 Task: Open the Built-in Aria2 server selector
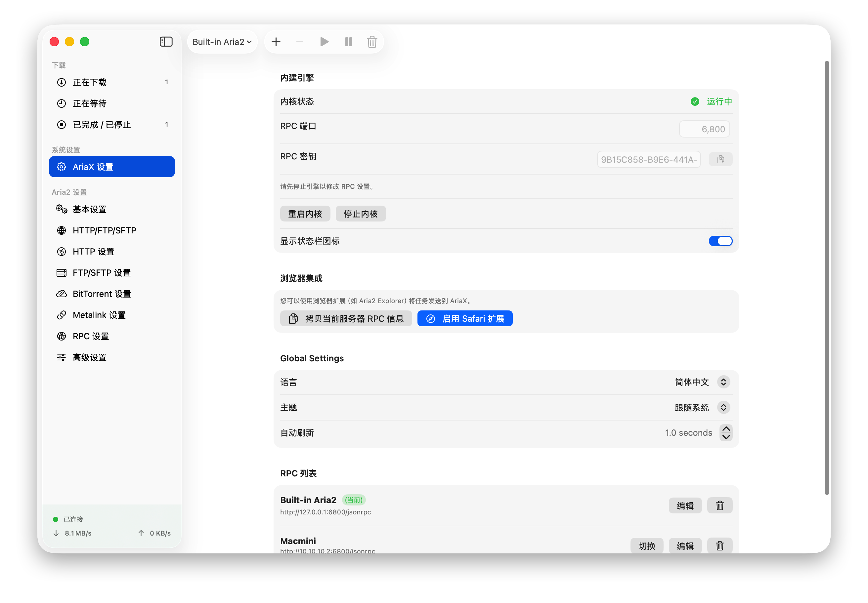222,42
